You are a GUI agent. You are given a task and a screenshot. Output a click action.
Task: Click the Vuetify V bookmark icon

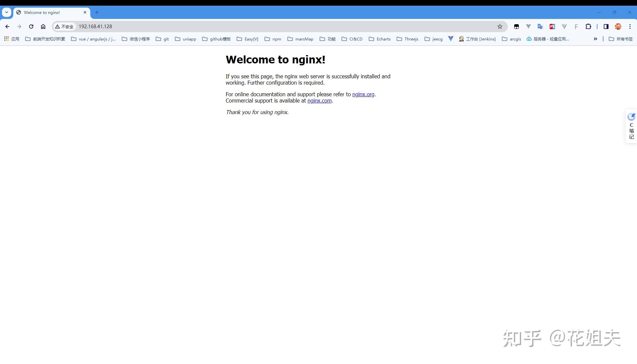(451, 39)
